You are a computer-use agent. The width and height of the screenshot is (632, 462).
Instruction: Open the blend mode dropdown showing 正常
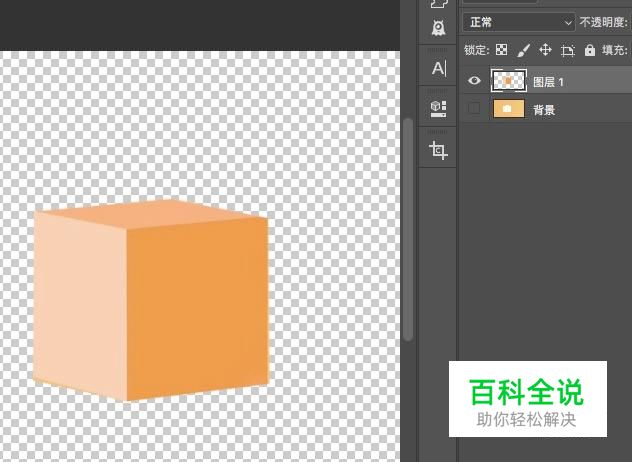[x=518, y=22]
